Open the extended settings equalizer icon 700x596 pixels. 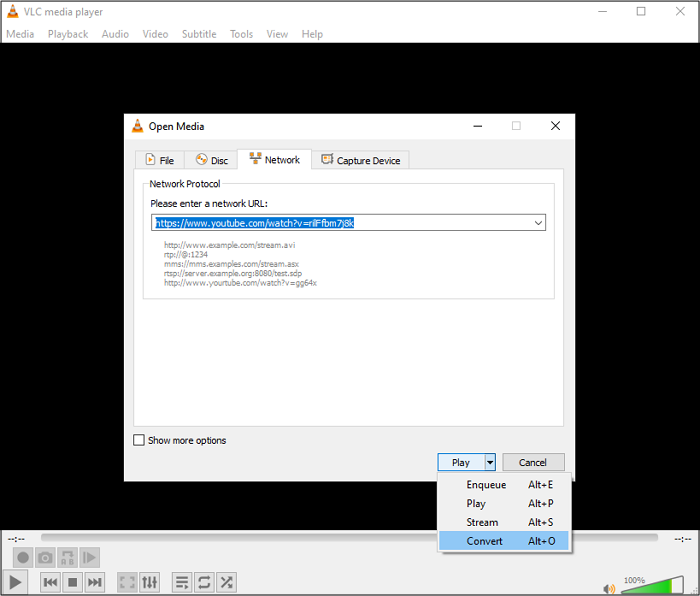click(149, 582)
